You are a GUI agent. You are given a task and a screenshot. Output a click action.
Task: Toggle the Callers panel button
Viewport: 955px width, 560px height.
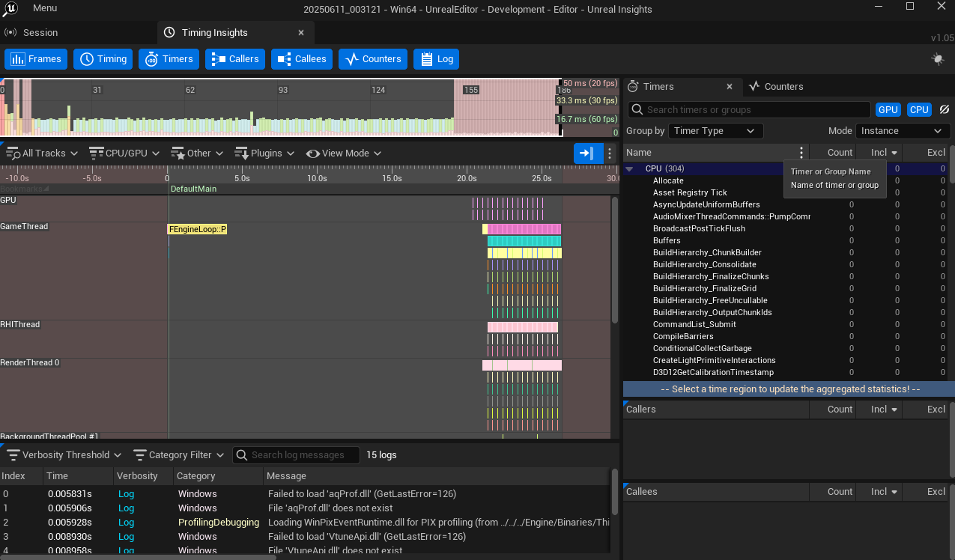pyautogui.click(x=235, y=59)
